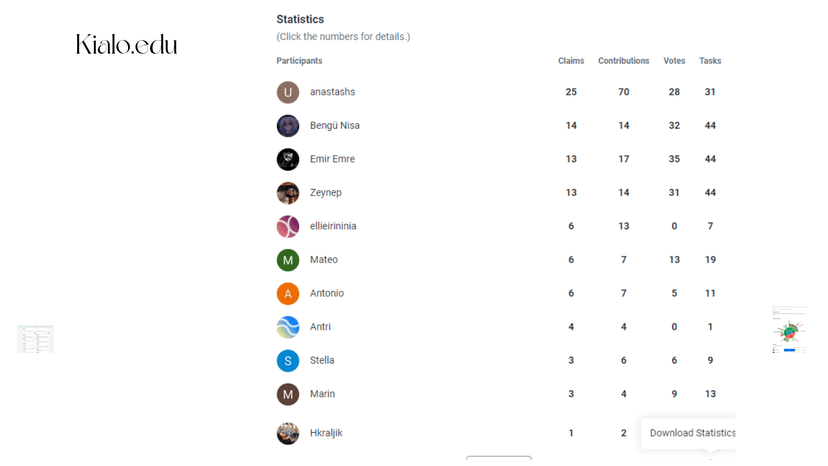This screenshot has width=828, height=466.
Task: Click Emir Emre's dark avatar icon
Action: (x=288, y=159)
